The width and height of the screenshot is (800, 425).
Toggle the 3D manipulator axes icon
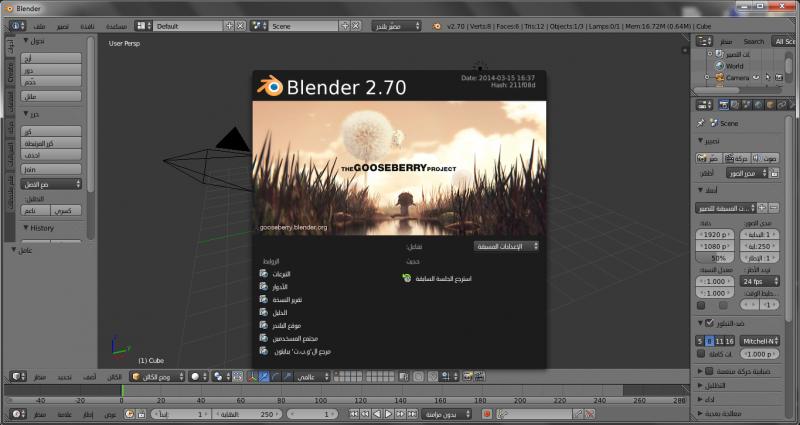pyautogui.click(x=251, y=376)
